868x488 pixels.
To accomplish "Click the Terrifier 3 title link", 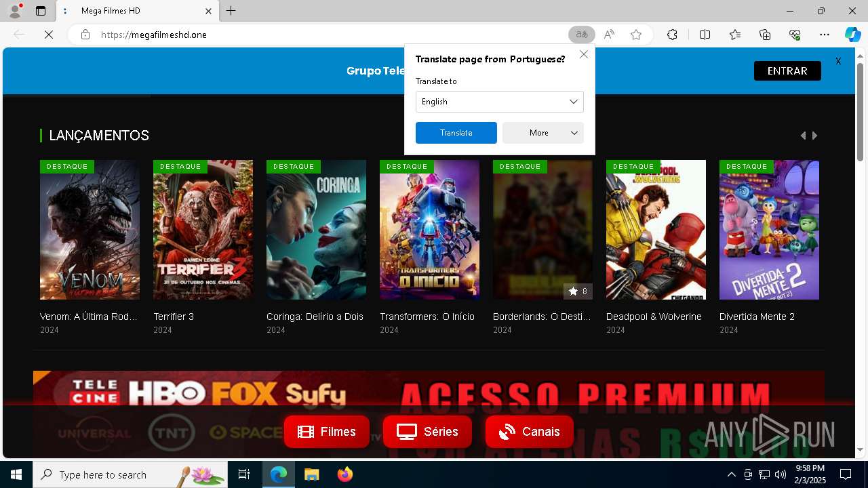I will point(174,317).
